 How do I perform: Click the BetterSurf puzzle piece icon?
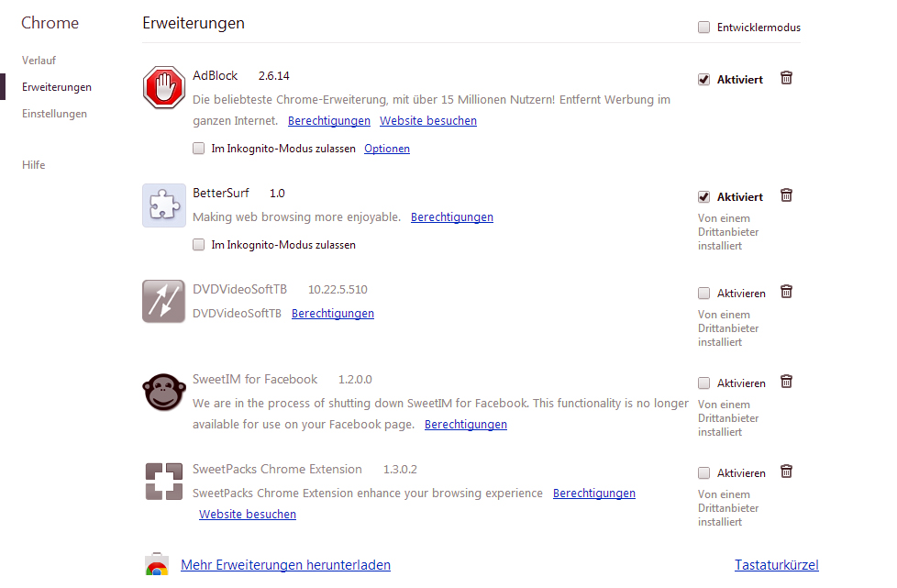pyautogui.click(x=163, y=205)
